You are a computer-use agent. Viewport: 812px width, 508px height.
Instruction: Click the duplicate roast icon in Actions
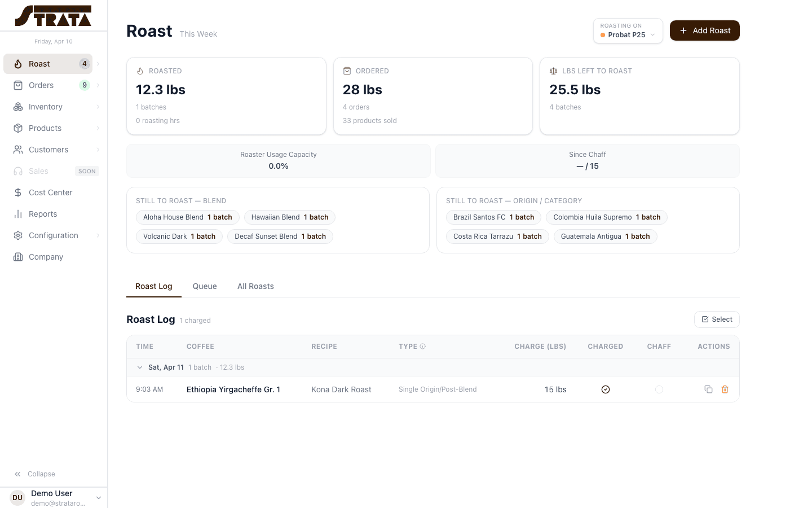click(x=708, y=389)
